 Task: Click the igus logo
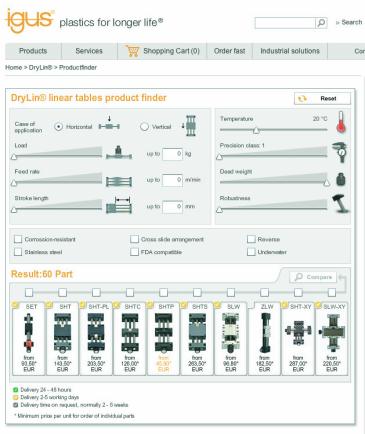point(29,21)
